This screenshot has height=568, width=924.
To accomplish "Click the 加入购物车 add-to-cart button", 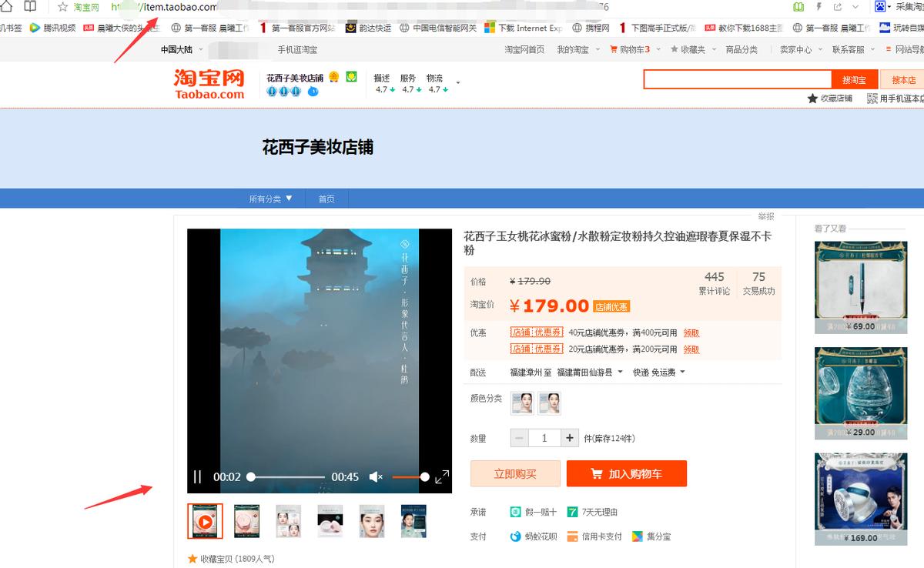I will (627, 473).
